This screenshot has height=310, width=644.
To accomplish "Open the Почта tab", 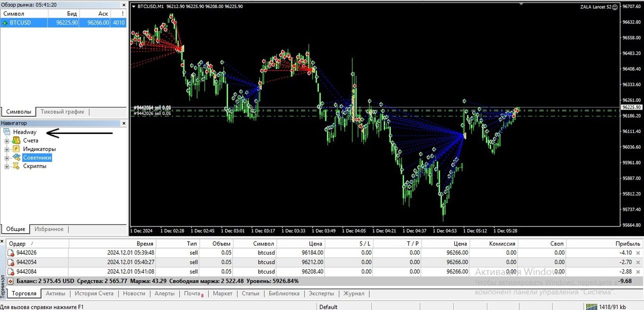I will (193, 293).
